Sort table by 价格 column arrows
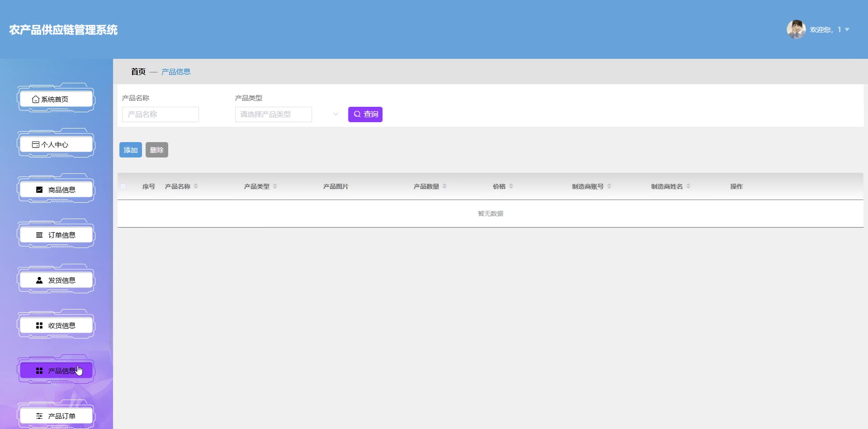Image resolution: width=868 pixels, height=429 pixels. (x=511, y=186)
